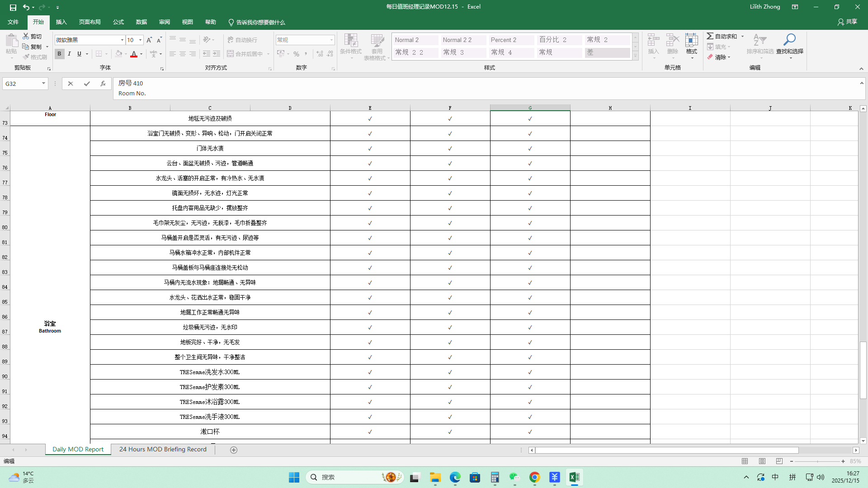Screen dimensions: 868x488
Task: Toggle Bold formatting button
Action: coord(59,54)
